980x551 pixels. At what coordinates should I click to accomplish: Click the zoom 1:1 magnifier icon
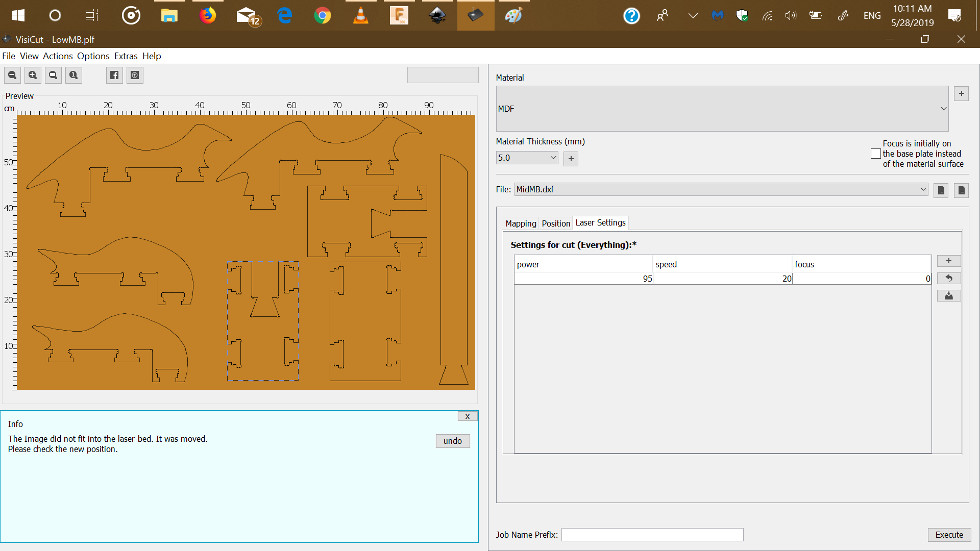pyautogui.click(x=73, y=76)
